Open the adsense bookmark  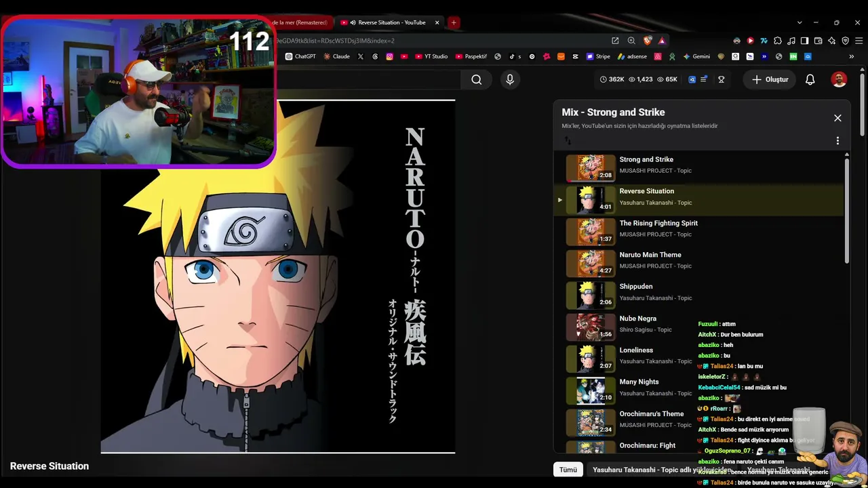point(632,56)
